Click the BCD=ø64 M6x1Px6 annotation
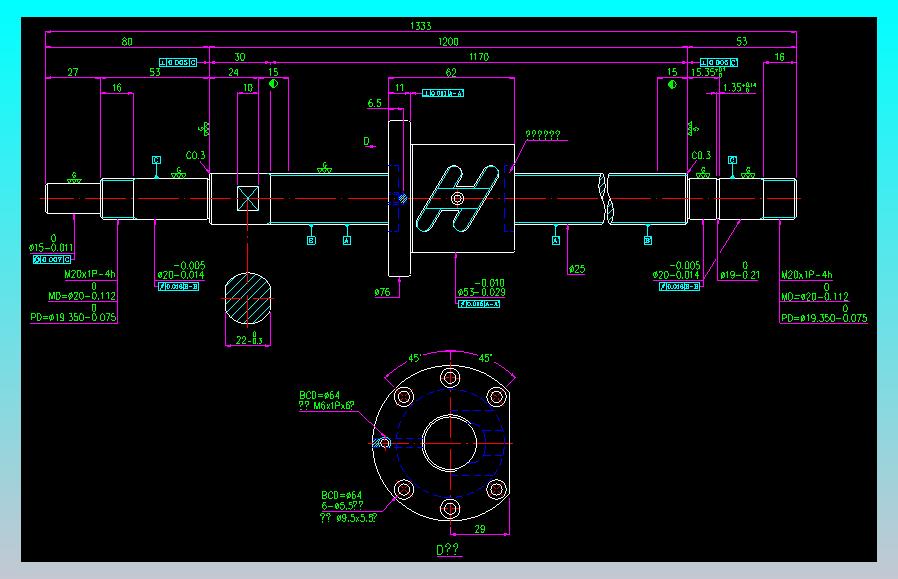 [x=326, y=400]
